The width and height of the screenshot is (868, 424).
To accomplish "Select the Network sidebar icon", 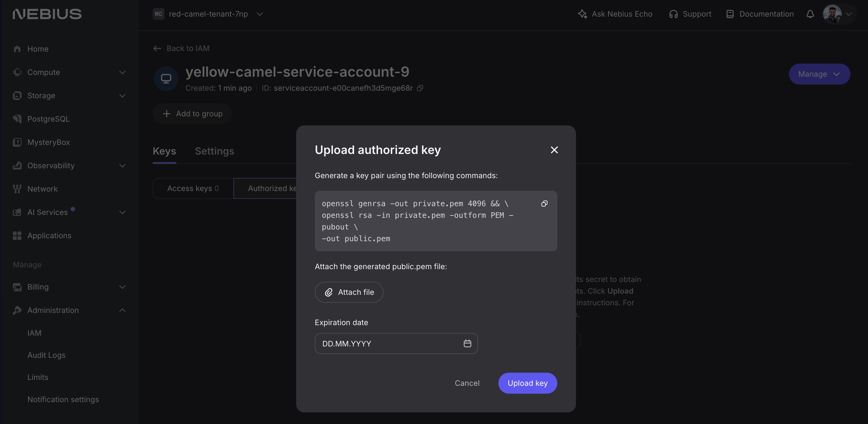I will pyautogui.click(x=17, y=189).
